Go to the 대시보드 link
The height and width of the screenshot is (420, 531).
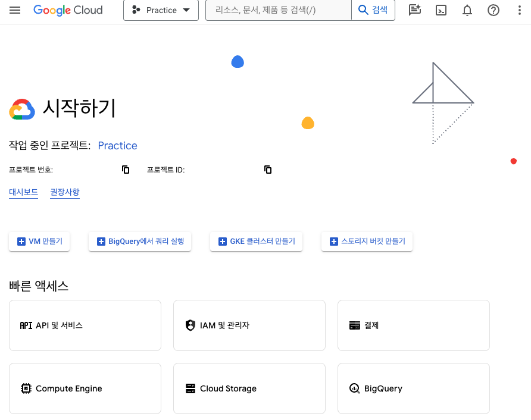23,192
